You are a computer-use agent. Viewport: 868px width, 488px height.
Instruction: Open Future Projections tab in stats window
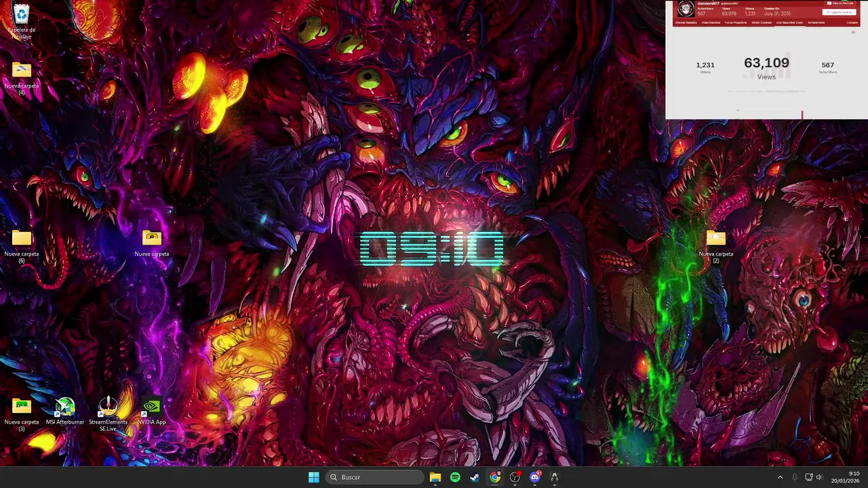[x=736, y=22]
